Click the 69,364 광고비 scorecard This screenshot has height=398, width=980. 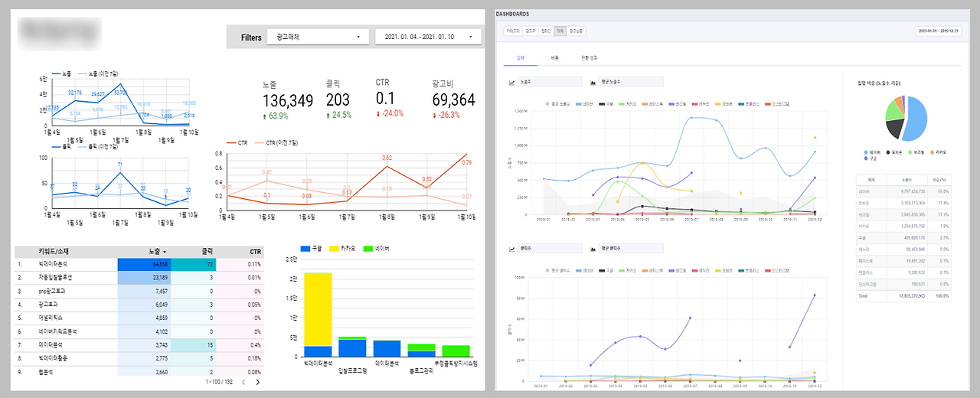pos(453,100)
